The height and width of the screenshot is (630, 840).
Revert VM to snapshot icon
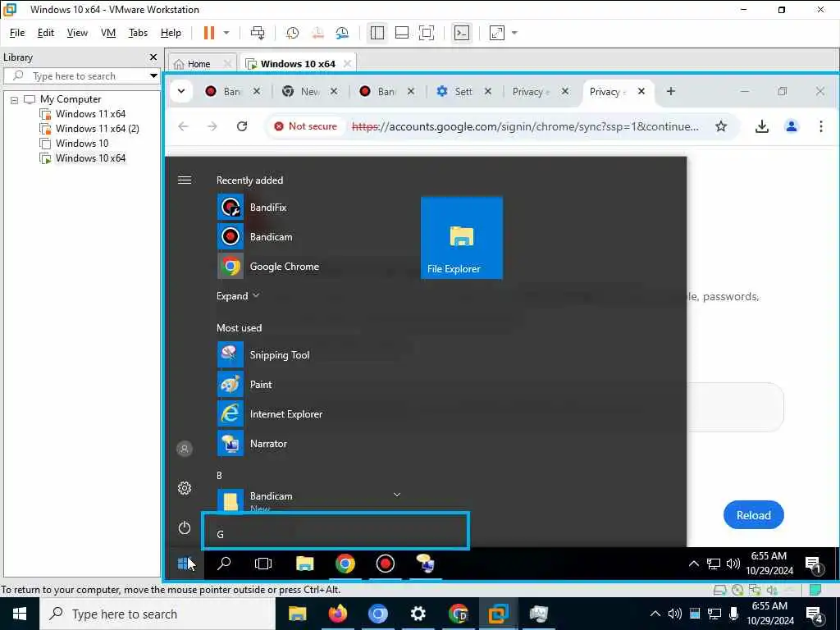[x=317, y=33]
